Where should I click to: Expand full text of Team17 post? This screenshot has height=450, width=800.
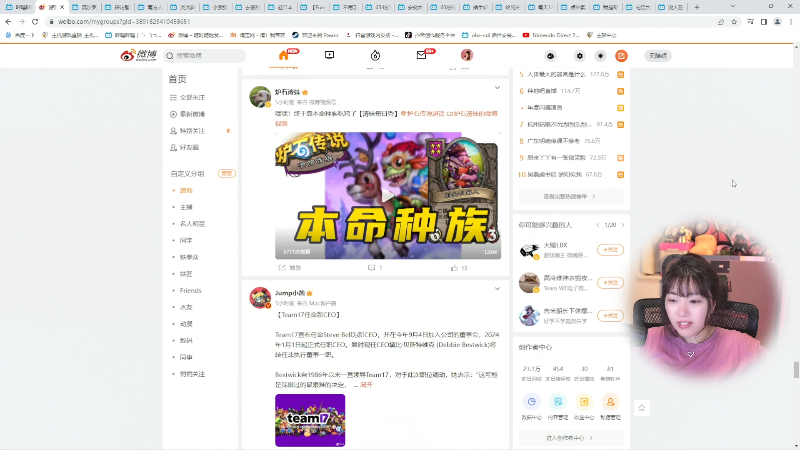coord(366,385)
